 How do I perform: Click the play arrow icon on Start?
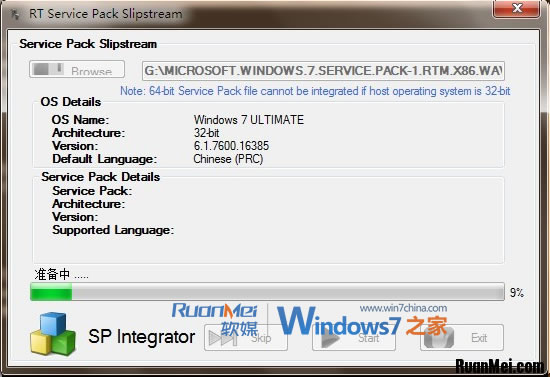[x=330, y=338]
